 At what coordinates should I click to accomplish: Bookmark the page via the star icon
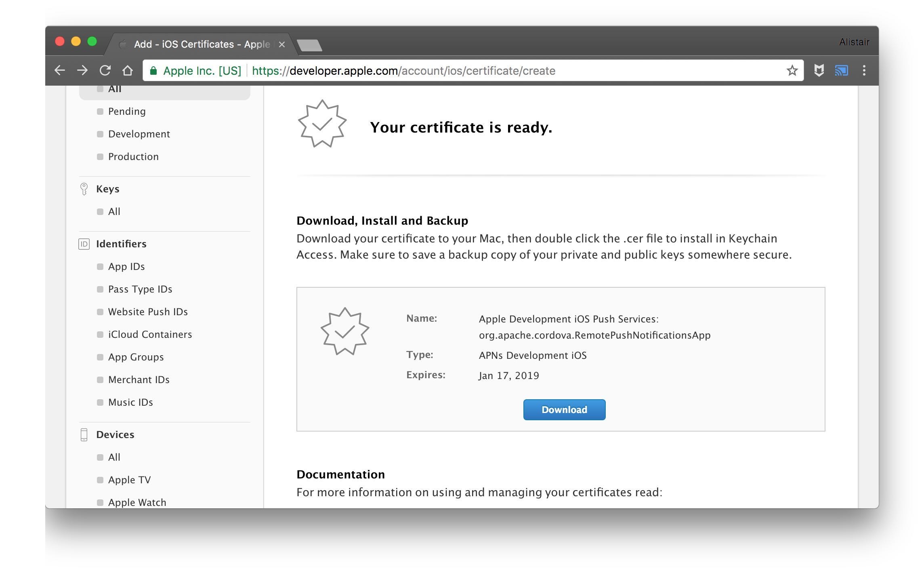pos(792,70)
